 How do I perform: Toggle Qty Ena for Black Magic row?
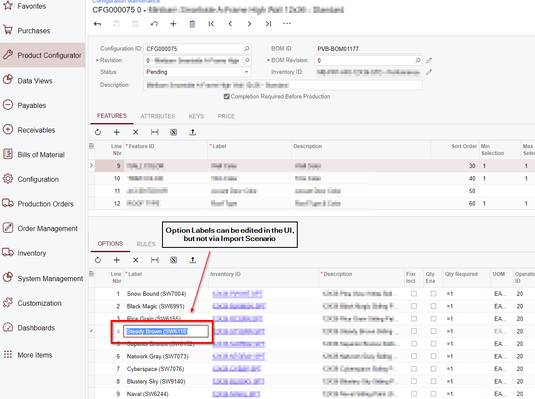tap(433, 306)
